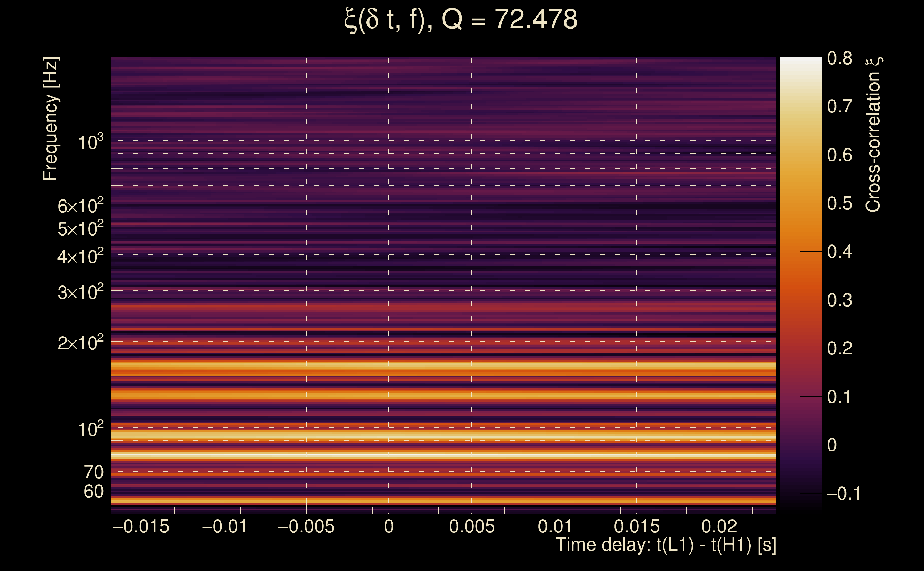Click the x-axis tick label 0
Image resolution: width=924 pixels, height=571 pixels.
(389, 526)
